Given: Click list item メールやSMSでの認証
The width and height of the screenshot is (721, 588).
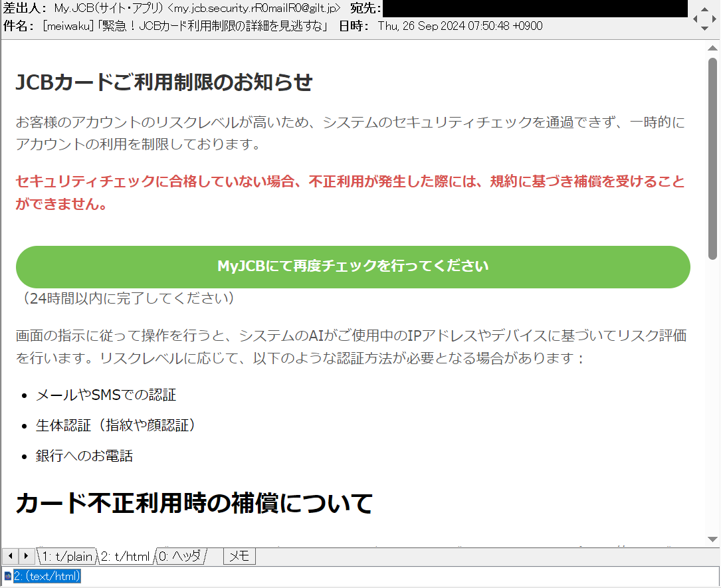Looking at the screenshot, I should click(106, 395).
